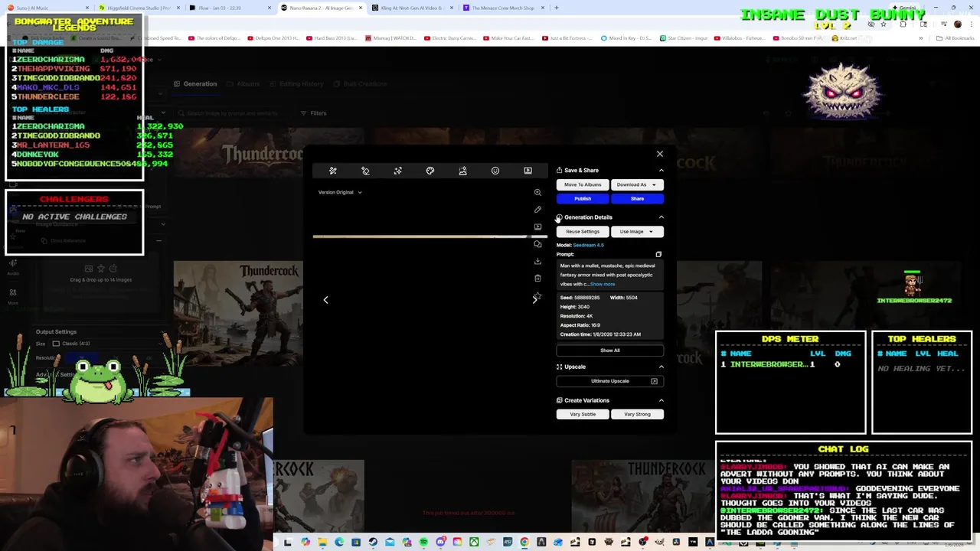Viewport: 980px width, 551px height.
Task: Open the Use Image dropdown
Action: (x=637, y=231)
